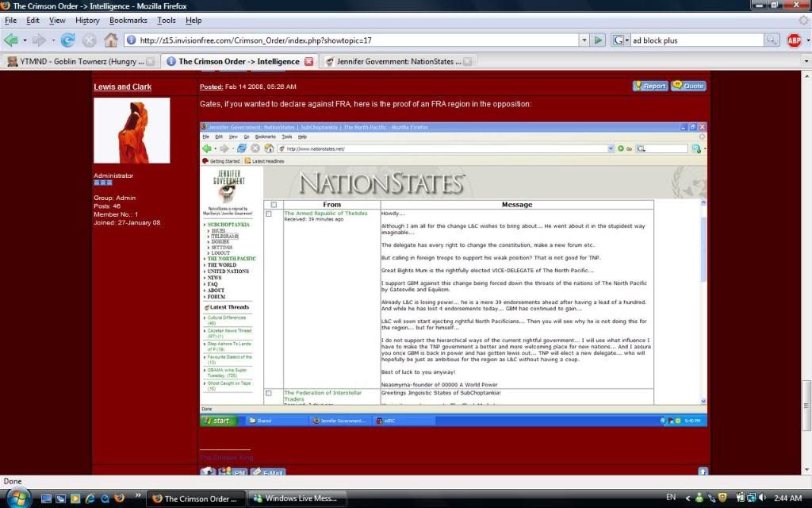Click the Posted link of the post

click(x=211, y=87)
